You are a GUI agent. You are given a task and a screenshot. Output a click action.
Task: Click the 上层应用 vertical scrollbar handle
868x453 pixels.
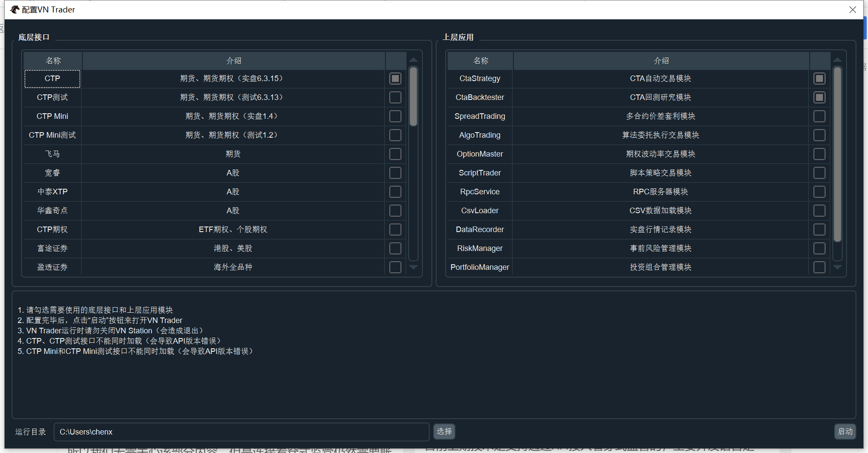click(x=837, y=154)
